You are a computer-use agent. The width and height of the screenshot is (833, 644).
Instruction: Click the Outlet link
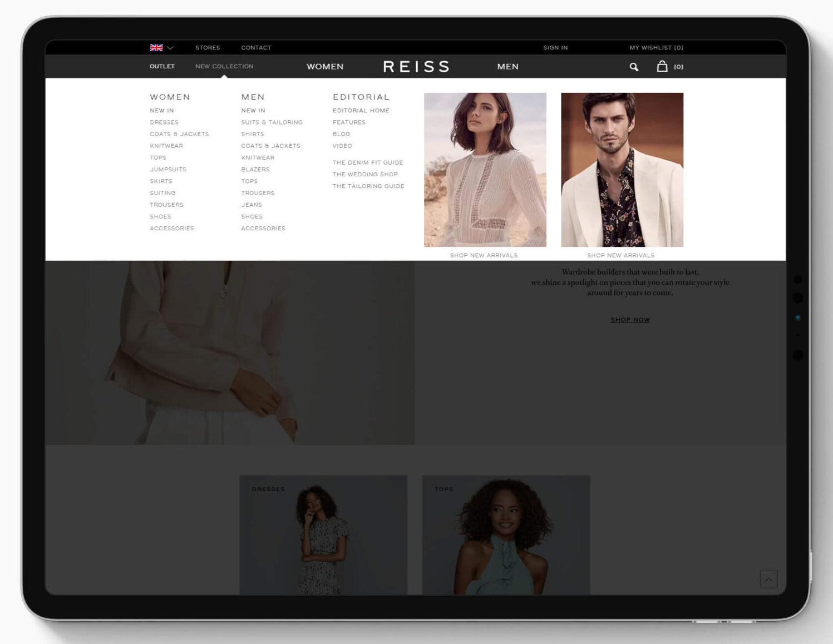pos(162,66)
